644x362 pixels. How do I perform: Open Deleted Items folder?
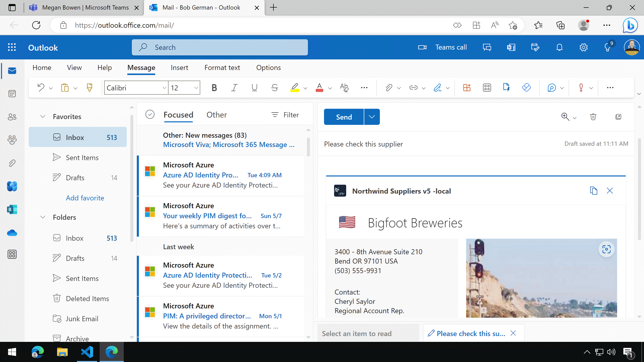coord(77,299)
